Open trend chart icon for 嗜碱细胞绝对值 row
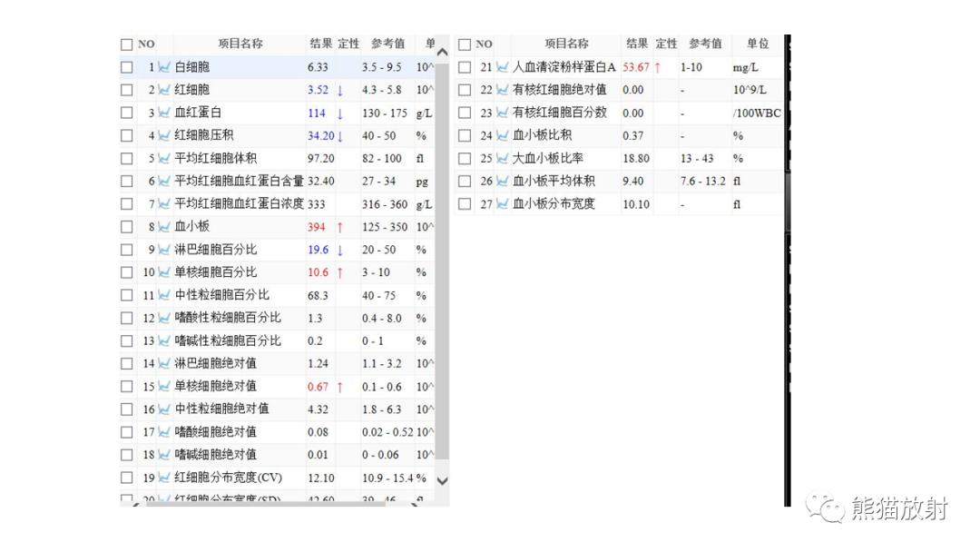Viewport: 980px width, 552px height. (x=163, y=455)
